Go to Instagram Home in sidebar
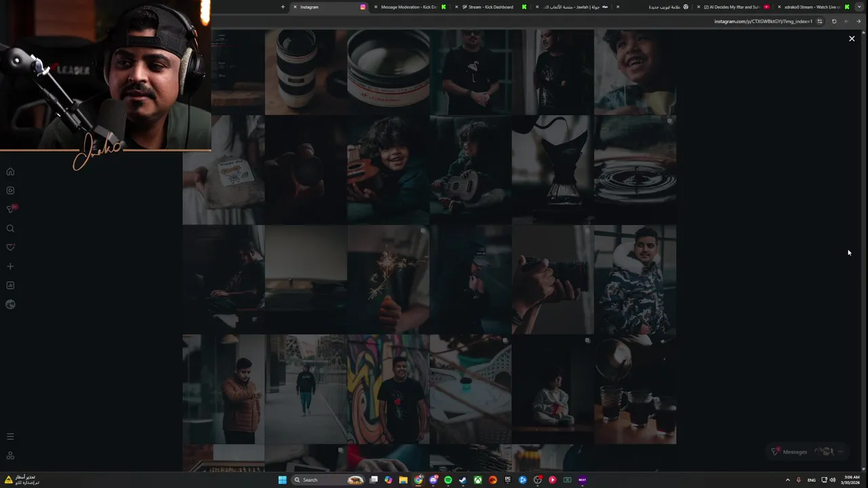The width and height of the screenshot is (868, 488). click(x=10, y=171)
